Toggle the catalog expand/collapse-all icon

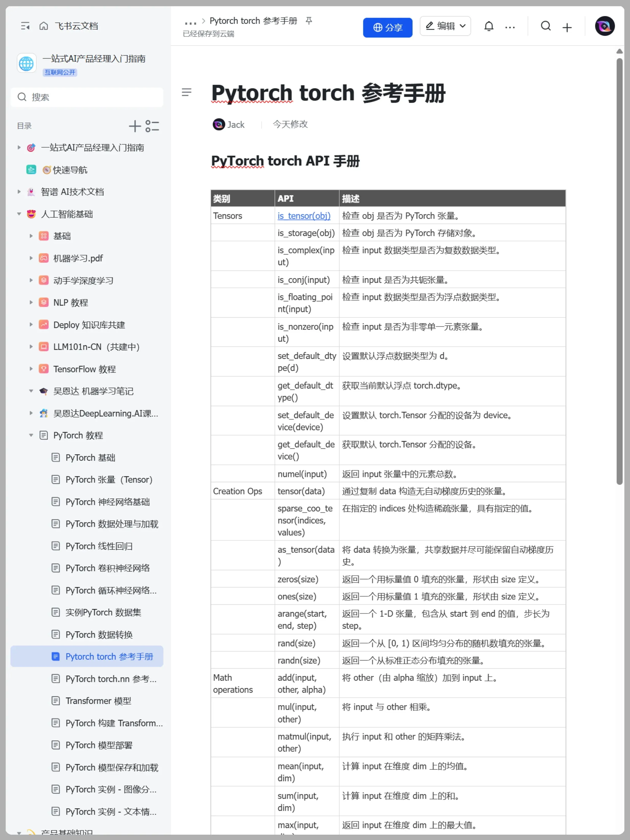click(x=152, y=126)
